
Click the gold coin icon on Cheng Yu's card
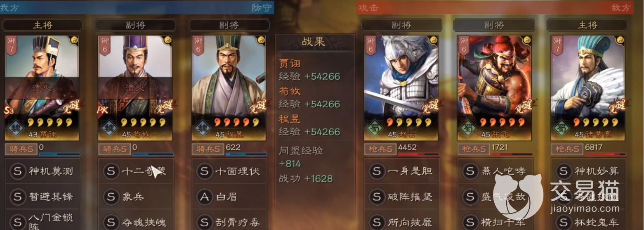click(261, 40)
